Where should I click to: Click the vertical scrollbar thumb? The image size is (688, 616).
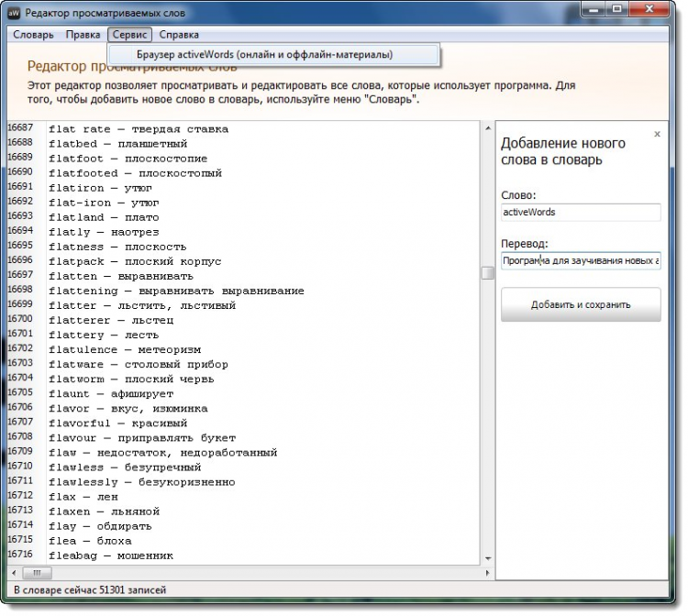tap(488, 272)
